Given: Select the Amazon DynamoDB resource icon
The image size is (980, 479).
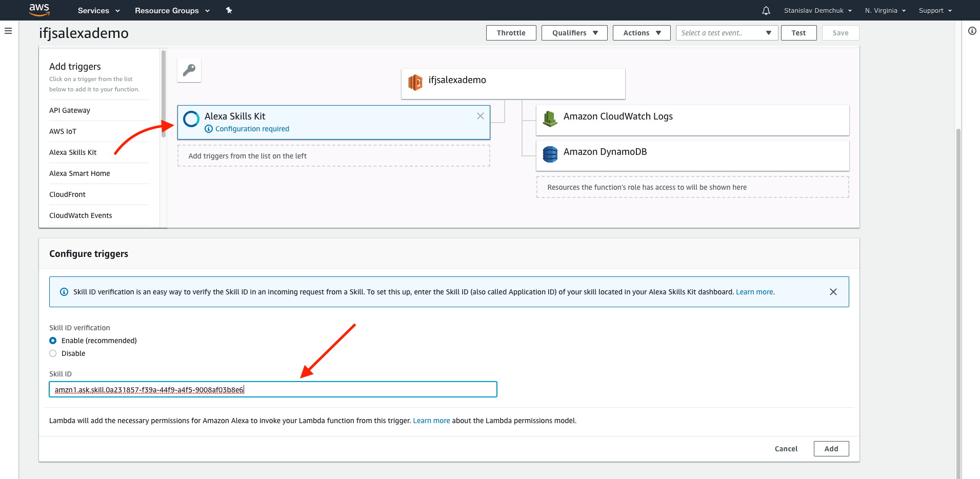Looking at the screenshot, I should 550,154.
